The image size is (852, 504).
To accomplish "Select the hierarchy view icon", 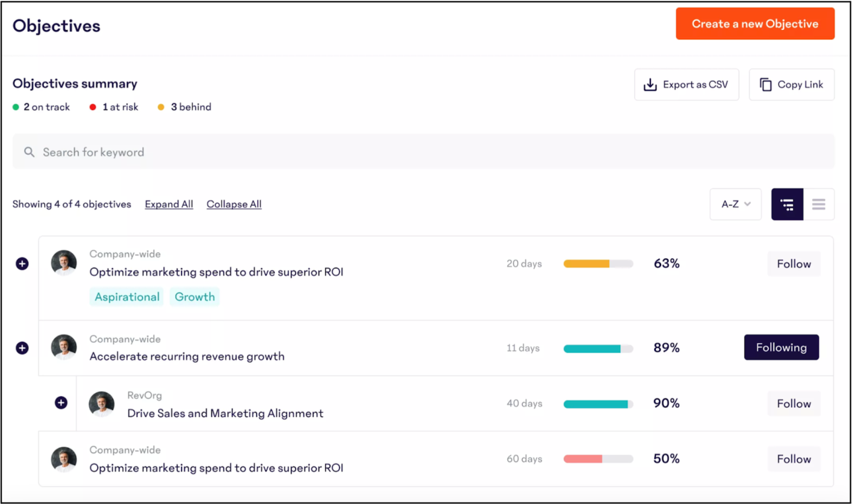I will coord(787,204).
